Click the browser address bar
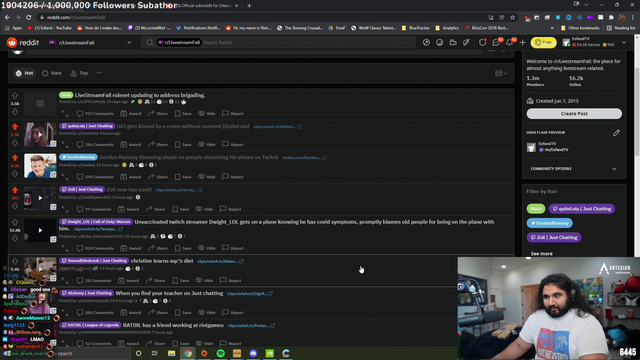 point(261,17)
